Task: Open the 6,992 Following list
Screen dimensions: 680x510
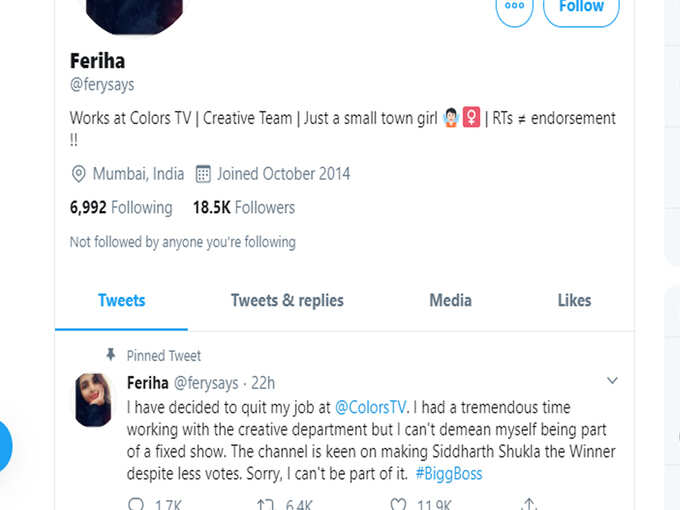Action: point(121,208)
